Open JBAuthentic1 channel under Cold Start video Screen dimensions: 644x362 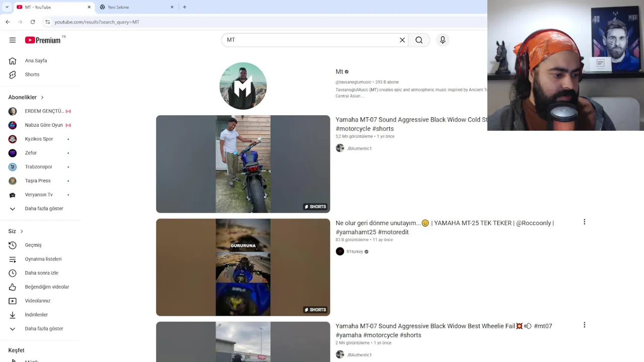click(x=359, y=148)
